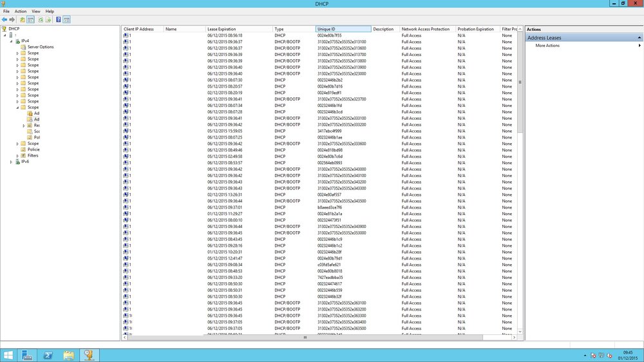Open the Help menu

pyautogui.click(x=50, y=12)
